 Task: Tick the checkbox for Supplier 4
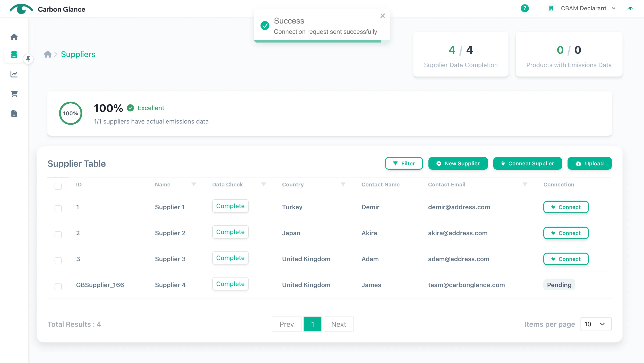(58, 286)
